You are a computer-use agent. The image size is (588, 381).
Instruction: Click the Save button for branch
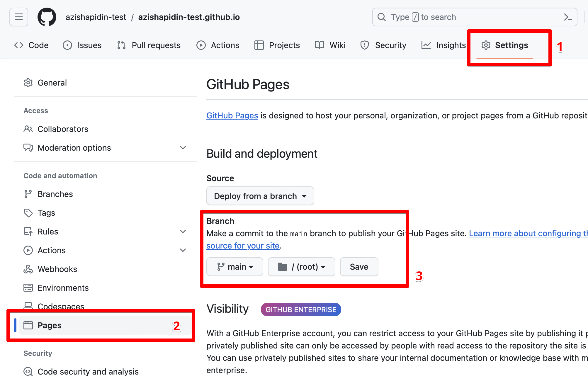(x=359, y=267)
